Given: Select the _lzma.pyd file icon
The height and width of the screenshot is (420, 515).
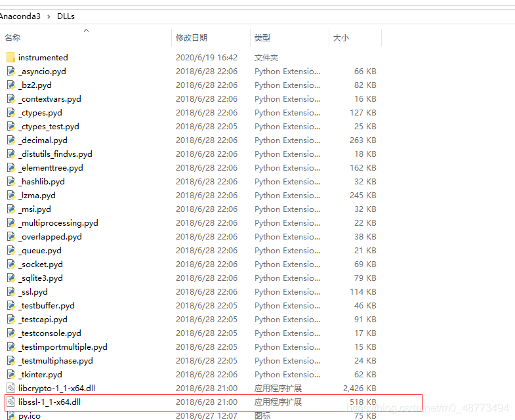Looking at the screenshot, I should 11,196.
